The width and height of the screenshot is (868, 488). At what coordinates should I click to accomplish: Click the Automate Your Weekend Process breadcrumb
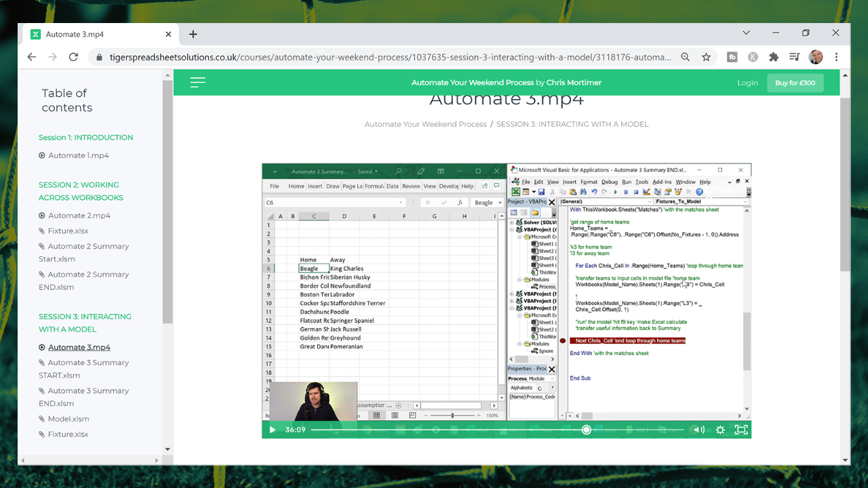tap(425, 124)
